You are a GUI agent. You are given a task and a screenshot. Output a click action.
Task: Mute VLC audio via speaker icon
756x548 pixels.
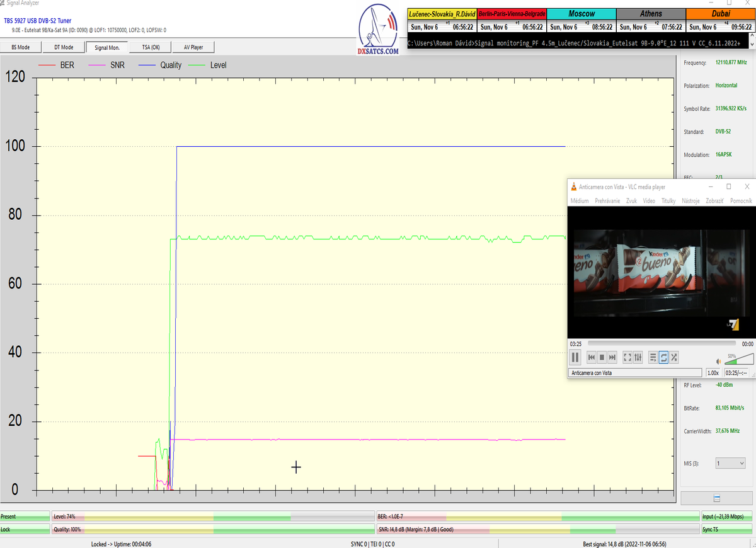click(x=719, y=362)
